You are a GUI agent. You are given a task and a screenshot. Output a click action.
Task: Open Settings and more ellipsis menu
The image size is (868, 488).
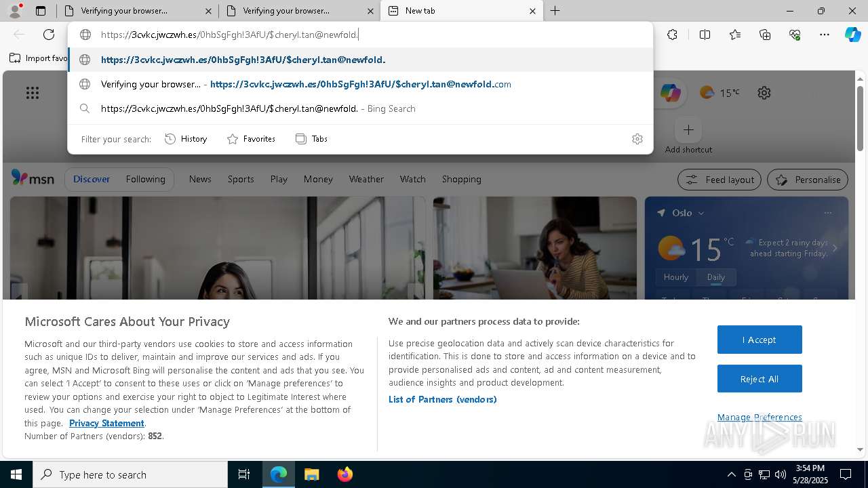pyautogui.click(x=825, y=35)
